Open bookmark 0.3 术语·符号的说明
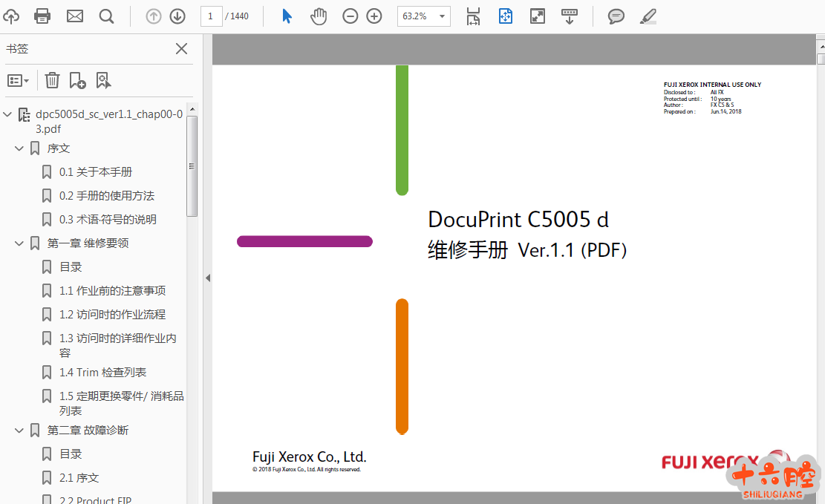The height and width of the screenshot is (504, 825). pyautogui.click(x=108, y=220)
